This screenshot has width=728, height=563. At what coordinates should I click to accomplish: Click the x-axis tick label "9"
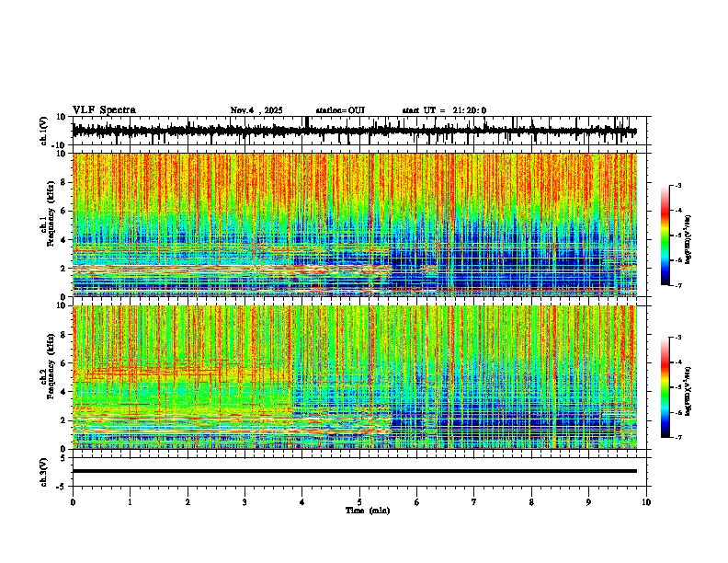[588, 502]
